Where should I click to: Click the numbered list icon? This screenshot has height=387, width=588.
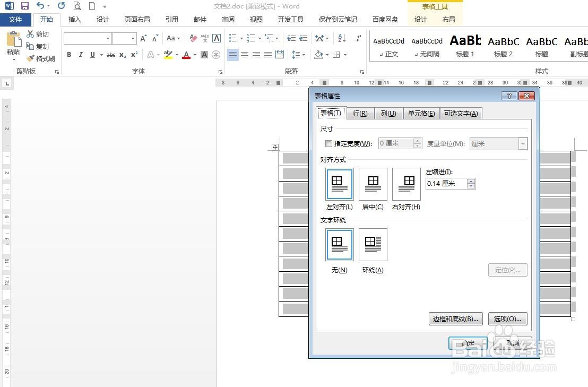tap(251, 38)
